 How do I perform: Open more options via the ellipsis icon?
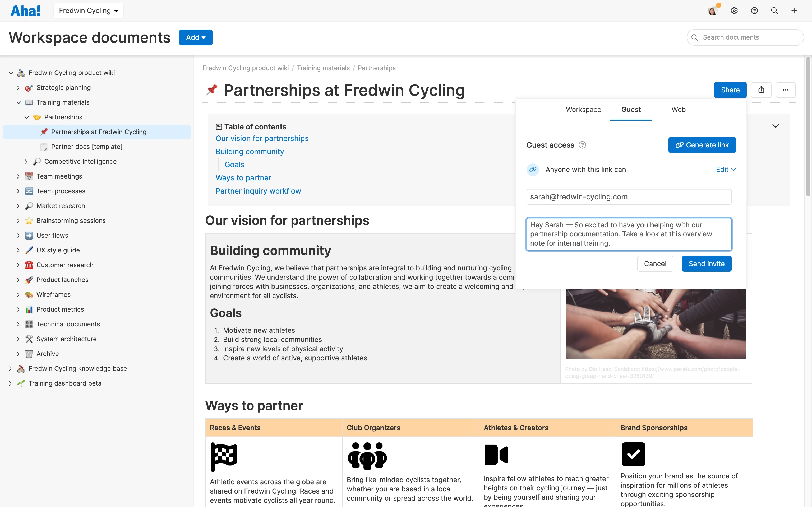click(786, 90)
